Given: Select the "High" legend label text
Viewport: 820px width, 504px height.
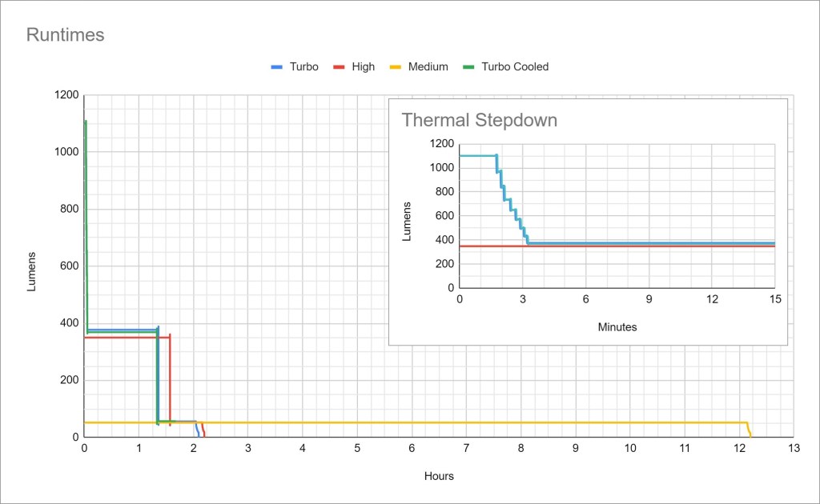Looking at the screenshot, I should point(363,67).
